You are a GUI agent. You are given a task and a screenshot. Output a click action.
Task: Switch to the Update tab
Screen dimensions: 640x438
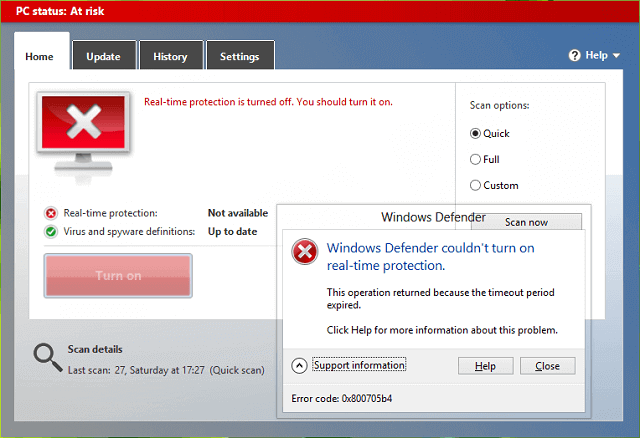[103, 57]
